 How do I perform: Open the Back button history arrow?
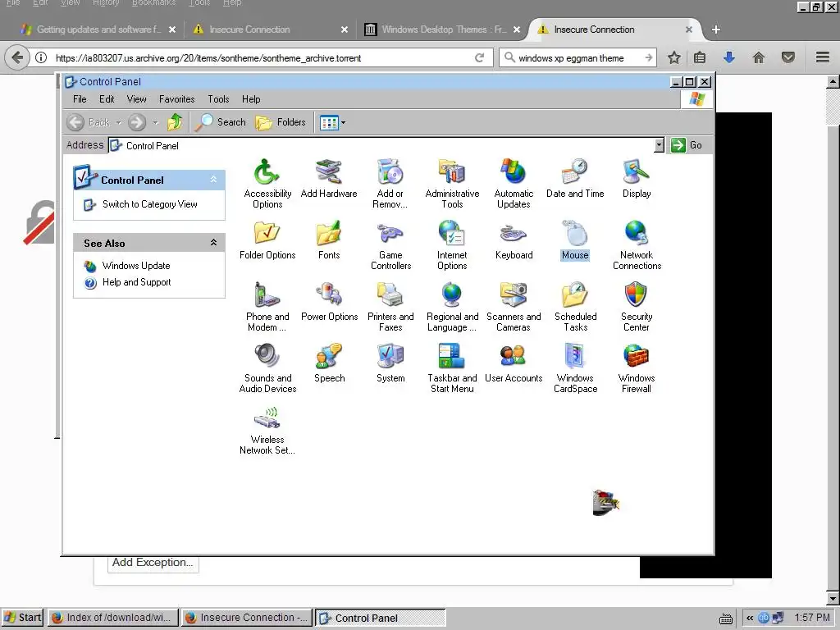tap(118, 123)
